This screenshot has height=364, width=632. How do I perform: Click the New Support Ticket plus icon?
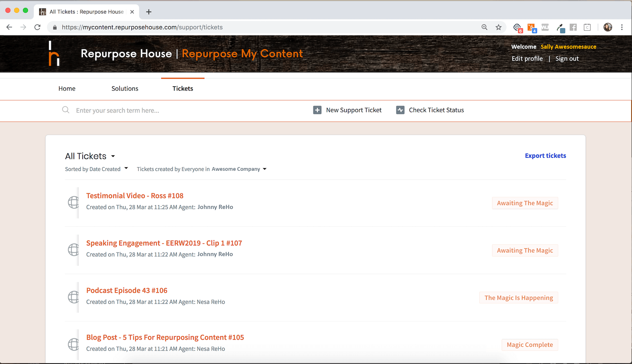[x=317, y=110]
